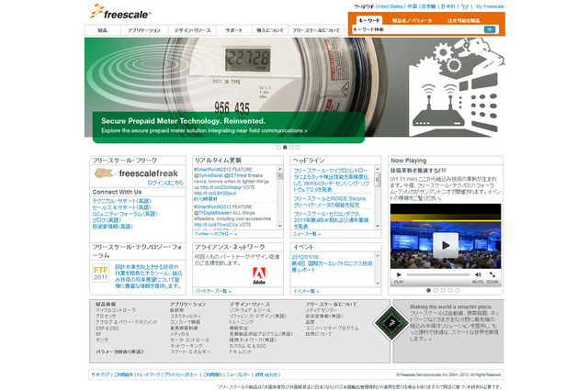This screenshot has height=391, width=588.
Task: Click ログインはこちら login link
Action: tap(165, 183)
